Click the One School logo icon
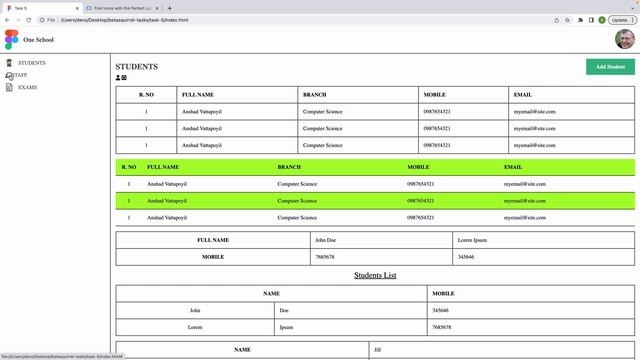This screenshot has width=640, height=360. 11,40
